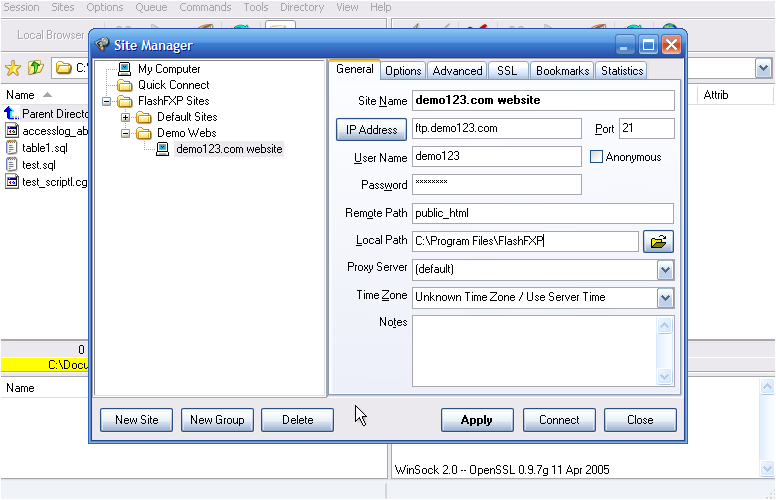Toggle the Anonymous checkbox

tap(596, 157)
